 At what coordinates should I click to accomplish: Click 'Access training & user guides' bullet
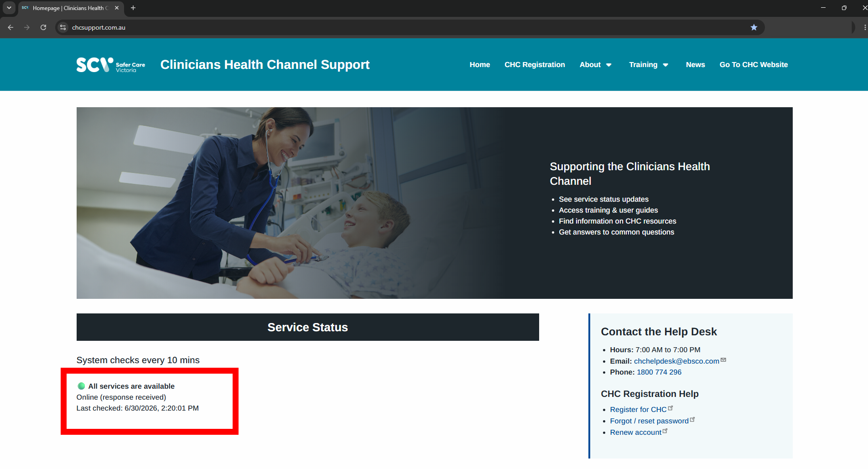pyautogui.click(x=608, y=210)
